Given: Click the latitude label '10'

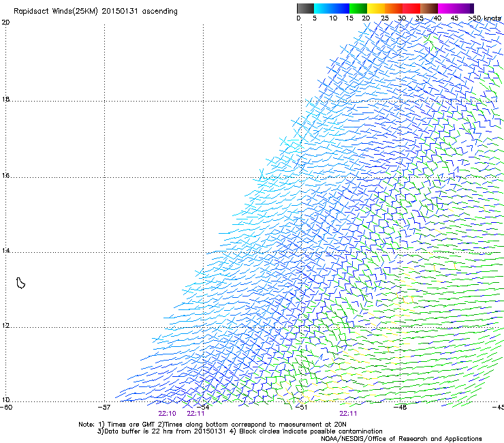Looking at the screenshot, I should pos(5,400).
